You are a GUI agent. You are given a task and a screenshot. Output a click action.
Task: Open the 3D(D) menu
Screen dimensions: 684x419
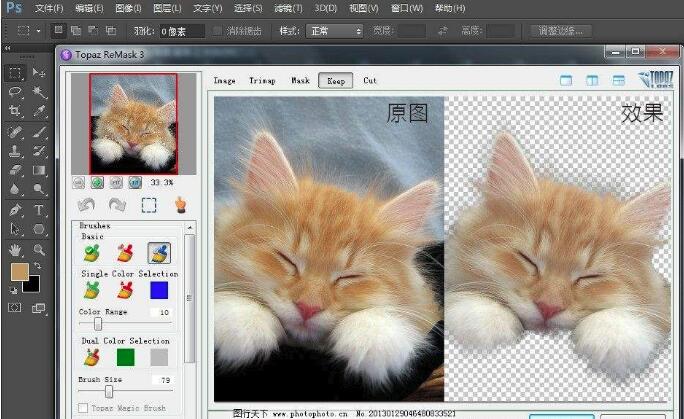pos(325,8)
